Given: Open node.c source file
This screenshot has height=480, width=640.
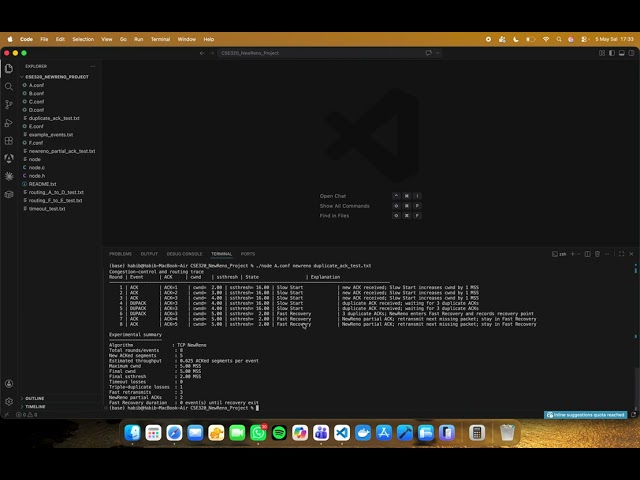Looking at the screenshot, I should pos(37,167).
